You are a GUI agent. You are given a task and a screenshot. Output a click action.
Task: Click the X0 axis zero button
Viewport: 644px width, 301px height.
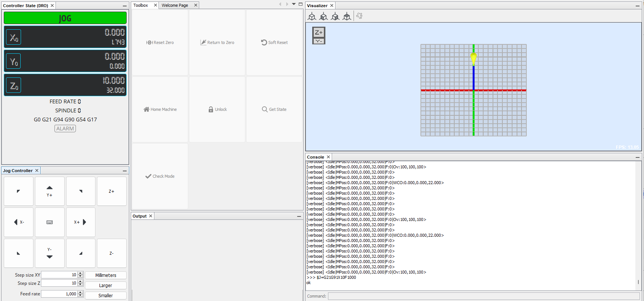click(14, 37)
